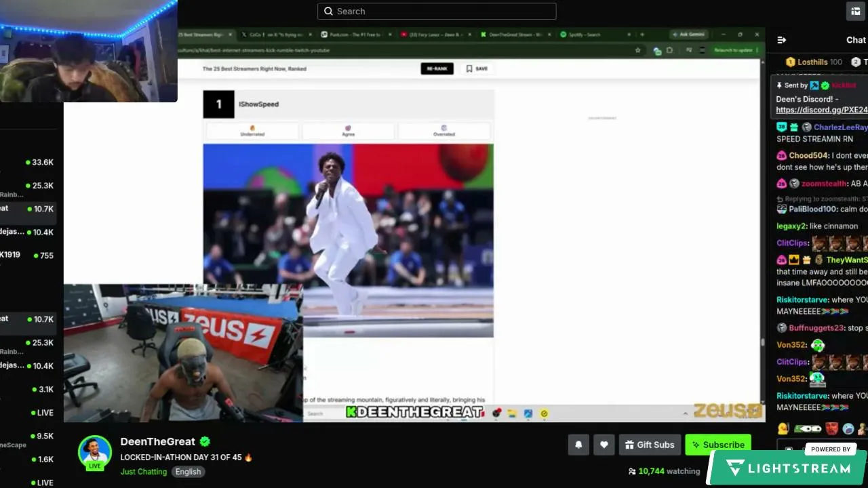This screenshot has height=488, width=868.
Task: Click the notification bell button
Action: [x=578, y=445]
